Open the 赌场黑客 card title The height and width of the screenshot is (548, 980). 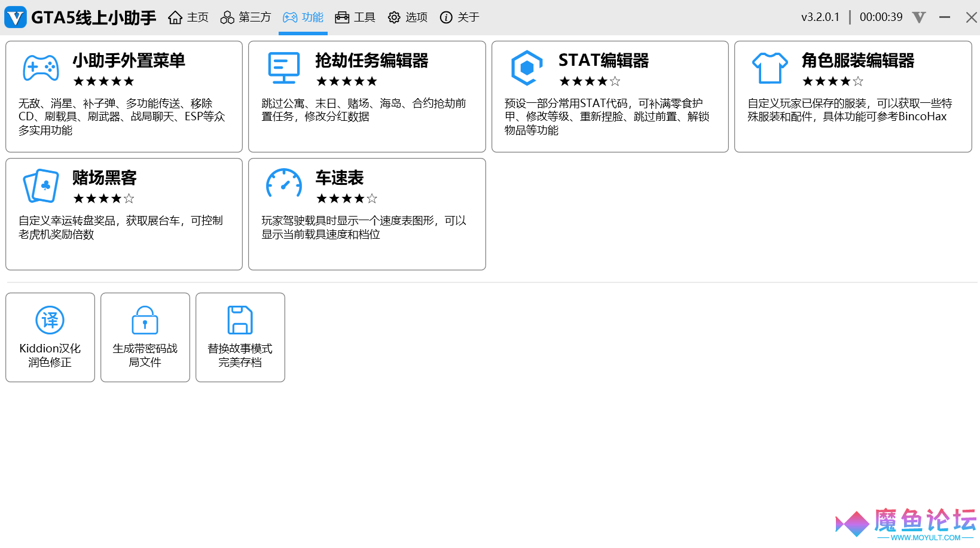click(105, 178)
